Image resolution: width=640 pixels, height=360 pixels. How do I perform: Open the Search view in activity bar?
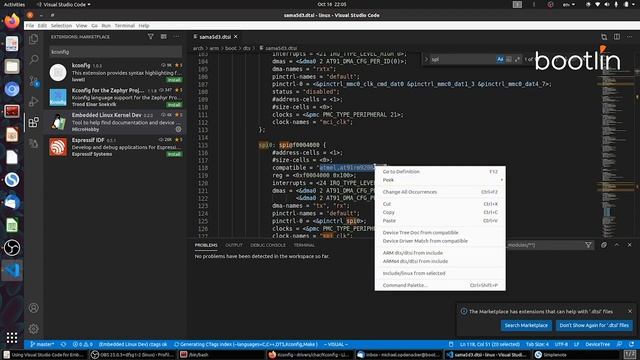click(34, 60)
